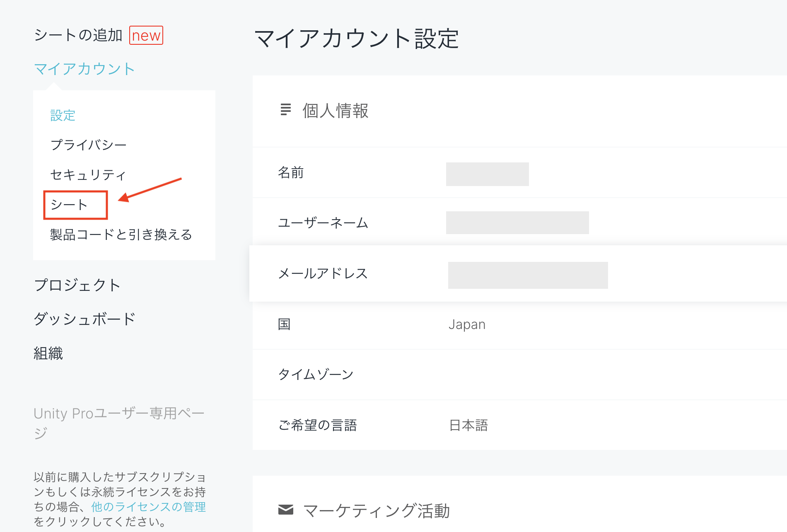Open プライバシー settings
The width and height of the screenshot is (787, 532).
(x=88, y=145)
